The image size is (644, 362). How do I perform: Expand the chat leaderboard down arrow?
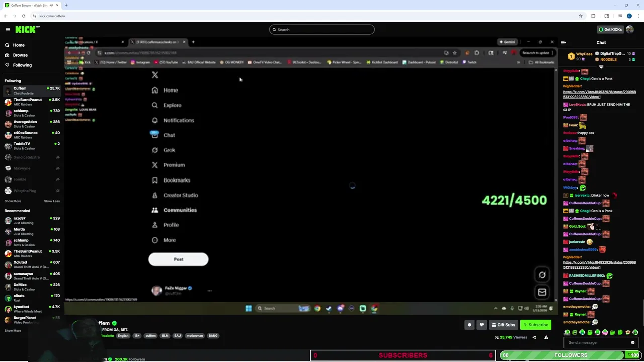click(601, 66)
